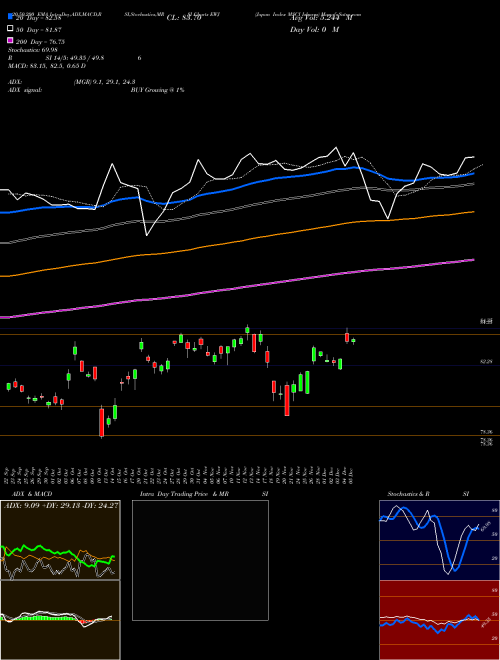Click the 'MACD: 83.15, 82.5, 0.65 D' line
The height and width of the screenshot is (660, 500).
pyautogui.click(x=47, y=66)
